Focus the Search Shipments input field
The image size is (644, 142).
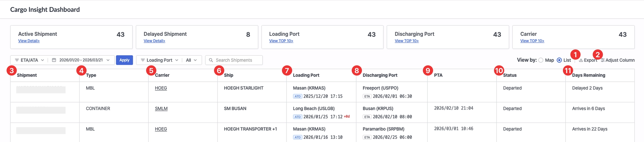tap(237, 60)
